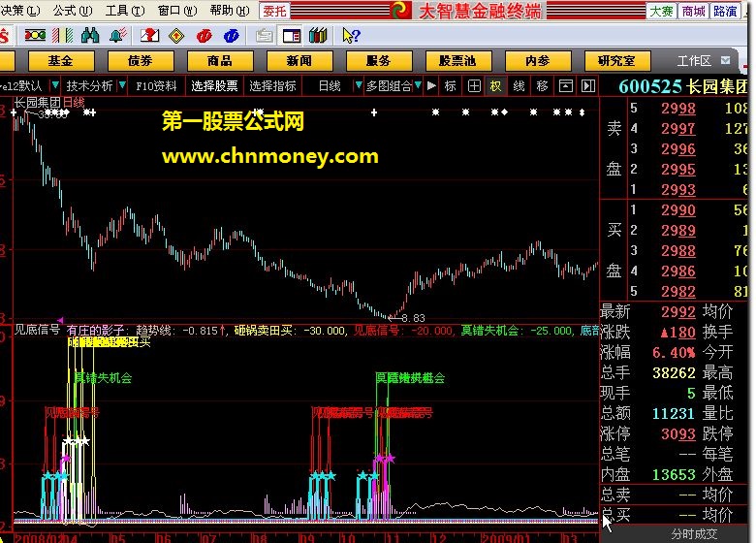Open the 窗口 menu
Viewport: 756px width, 543px height.
[x=177, y=11]
